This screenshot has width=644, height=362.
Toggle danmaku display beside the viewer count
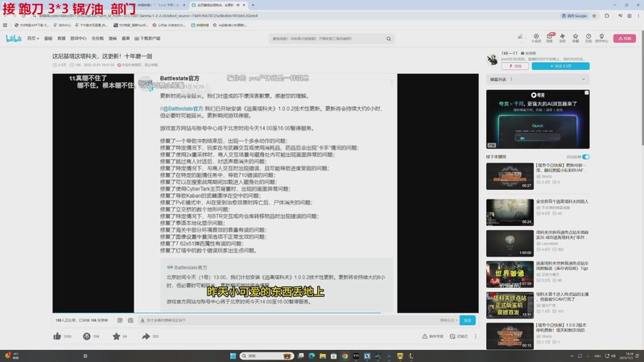[x=119, y=320]
